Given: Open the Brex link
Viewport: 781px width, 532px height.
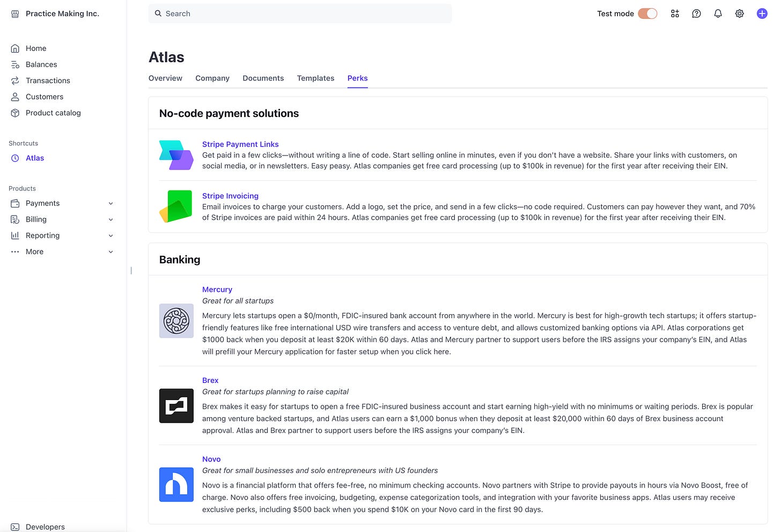Looking at the screenshot, I should [x=210, y=380].
